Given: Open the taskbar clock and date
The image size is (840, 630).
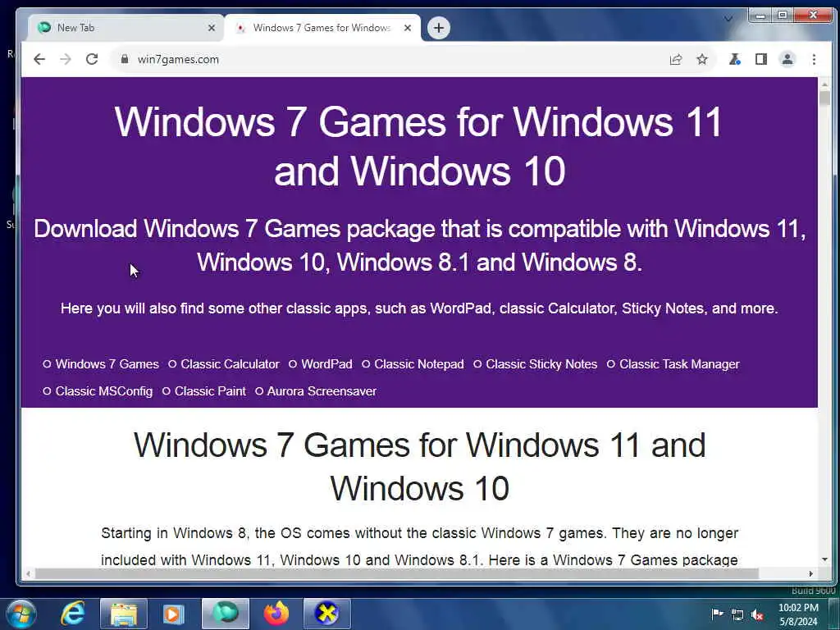Looking at the screenshot, I should (798, 614).
